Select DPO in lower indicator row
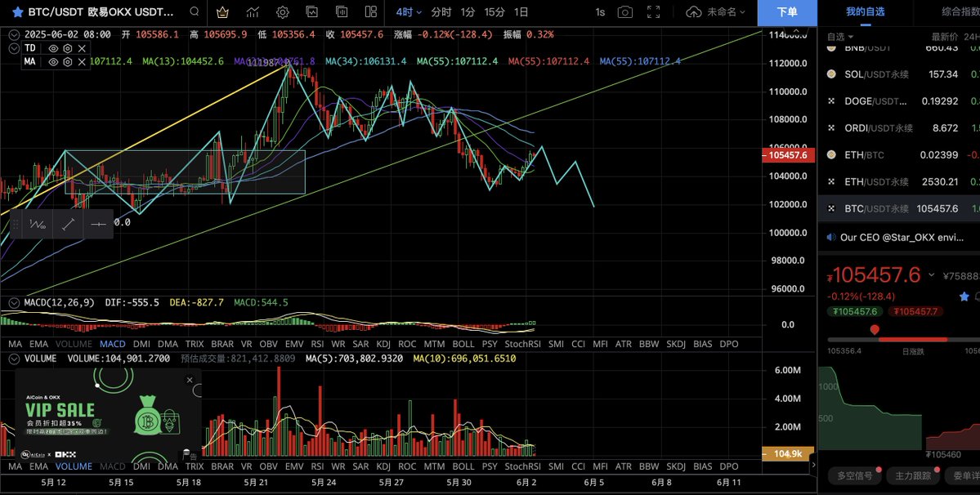The height and width of the screenshot is (495, 980). tap(729, 466)
